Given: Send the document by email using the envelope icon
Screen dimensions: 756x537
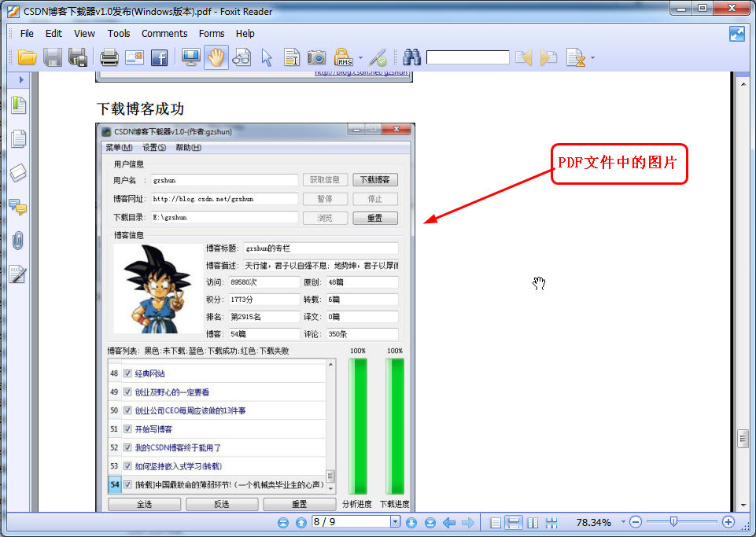Looking at the screenshot, I should pyautogui.click(x=135, y=58).
